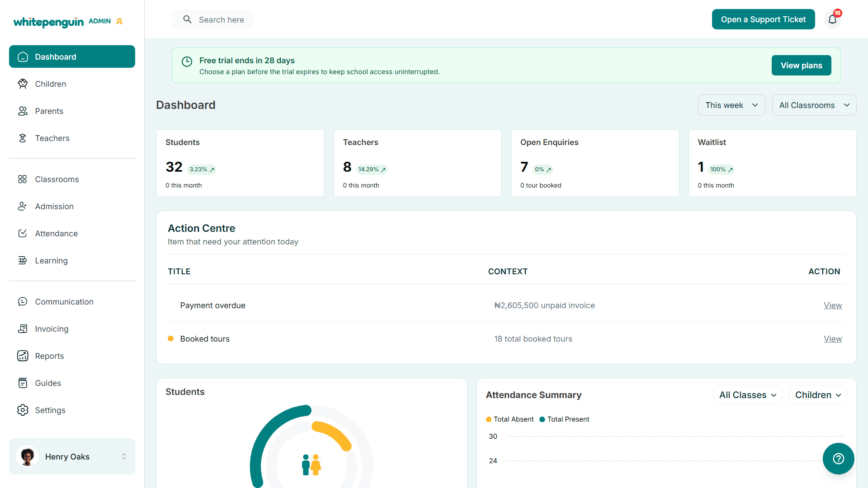Click the Communication chat bubble icon
The height and width of the screenshot is (488, 868).
pos(23,301)
